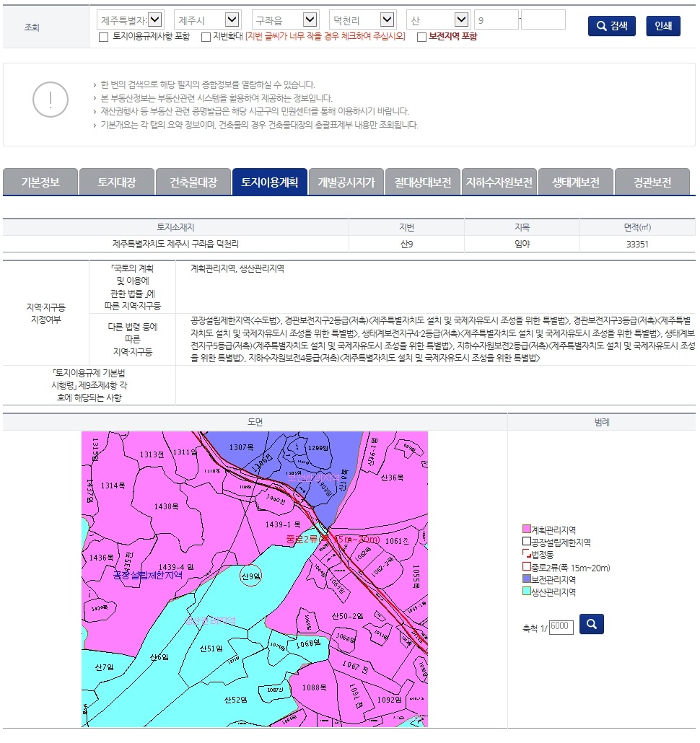Click the 공장설립제한지역 label on the map
700x743 pixels.
pyautogui.click(x=148, y=575)
